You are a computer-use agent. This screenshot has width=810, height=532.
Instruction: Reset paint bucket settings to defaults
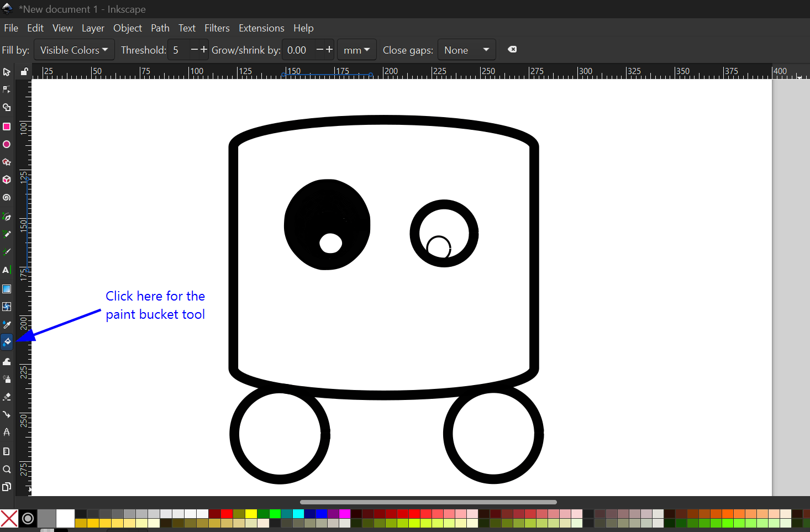[x=512, y=50]
